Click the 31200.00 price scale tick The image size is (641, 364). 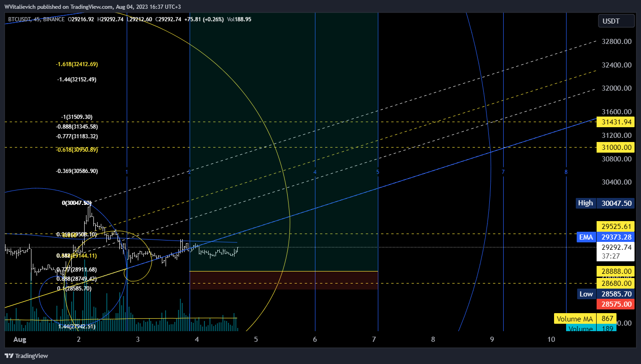pyautogui.click(x=616, y=136)
